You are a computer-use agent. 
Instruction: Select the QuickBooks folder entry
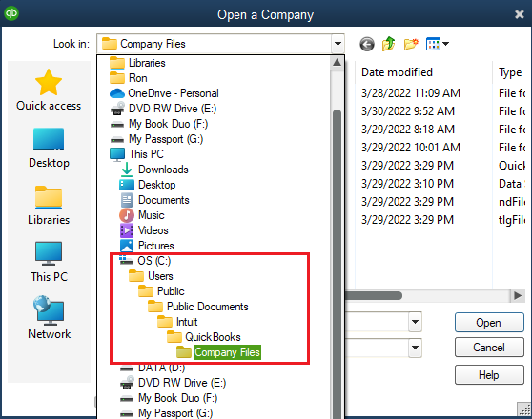(204, 337)
